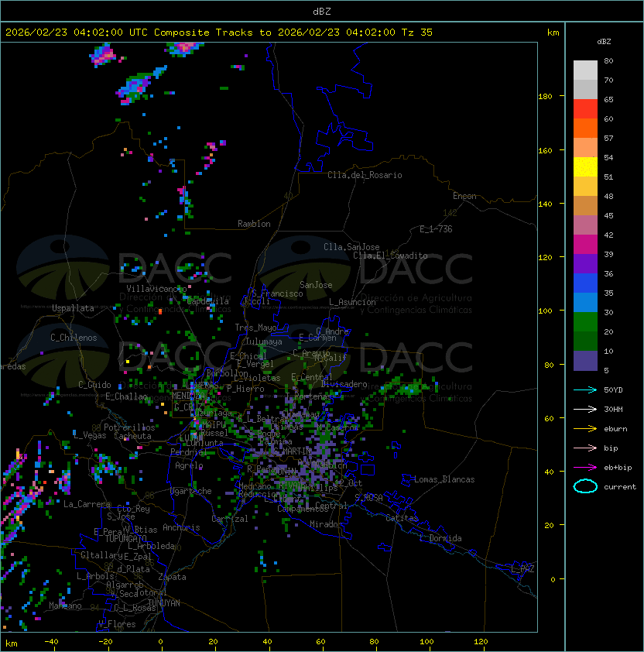The height and width of the screenshot is (652, 644).
Task: Pick the tan 45-48 dBZ swatch
Action: point(585,205)
